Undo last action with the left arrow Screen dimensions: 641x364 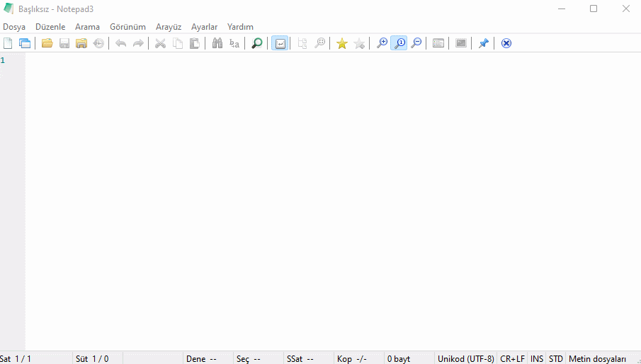[120, 43]
